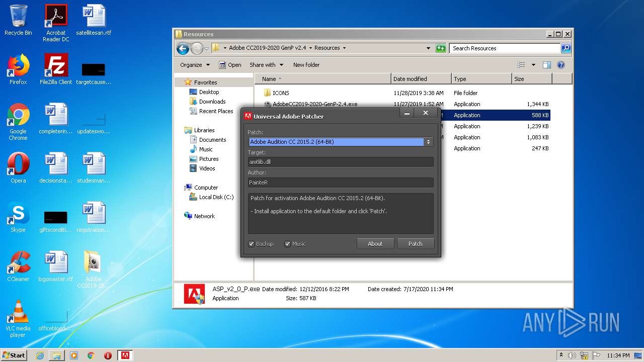Screen dimensions: 644x362
Task: Click New folder in the Explorer toolbar
Action: tap(306, 65)
